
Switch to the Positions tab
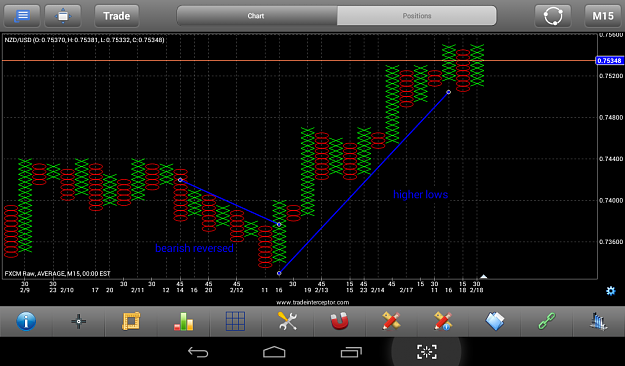(417, 16)
